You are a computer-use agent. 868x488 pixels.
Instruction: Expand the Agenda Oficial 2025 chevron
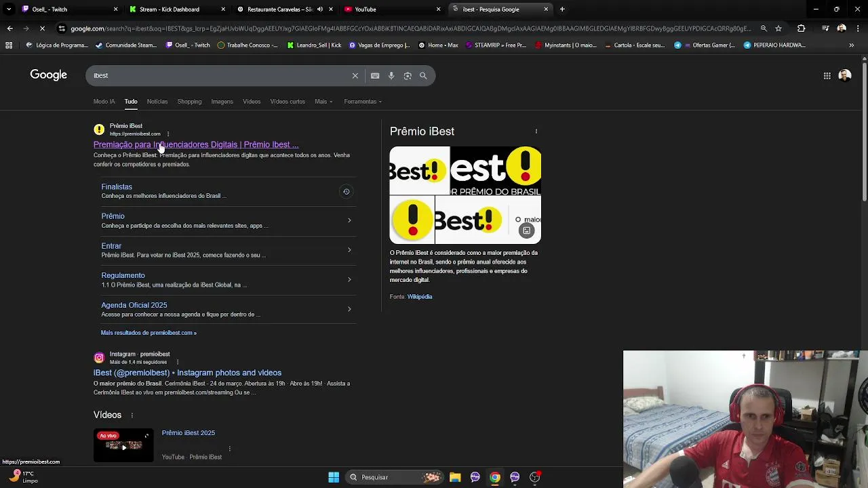349,309
